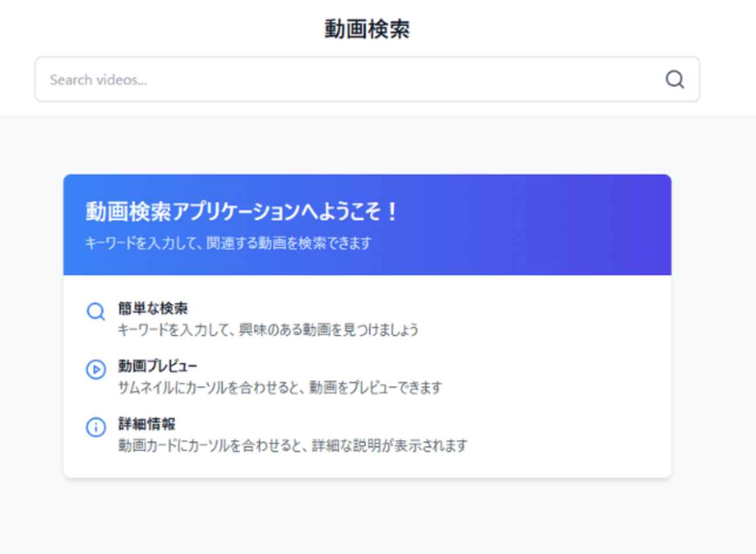Select the 詳細情報 feature title
Image resolution: width=756 pixels, height=554 pixels.
coord(147,424)
